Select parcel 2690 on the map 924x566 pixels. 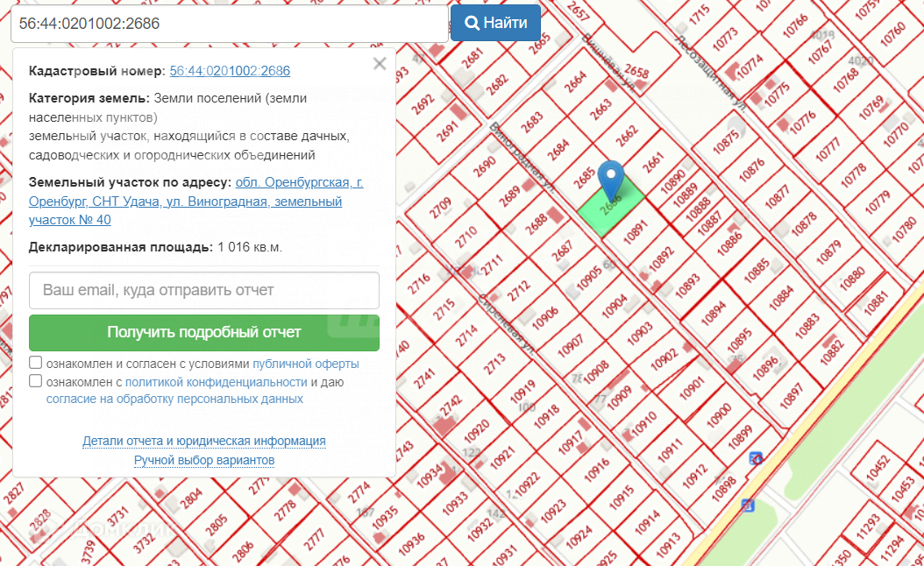[x=485, y=168]
